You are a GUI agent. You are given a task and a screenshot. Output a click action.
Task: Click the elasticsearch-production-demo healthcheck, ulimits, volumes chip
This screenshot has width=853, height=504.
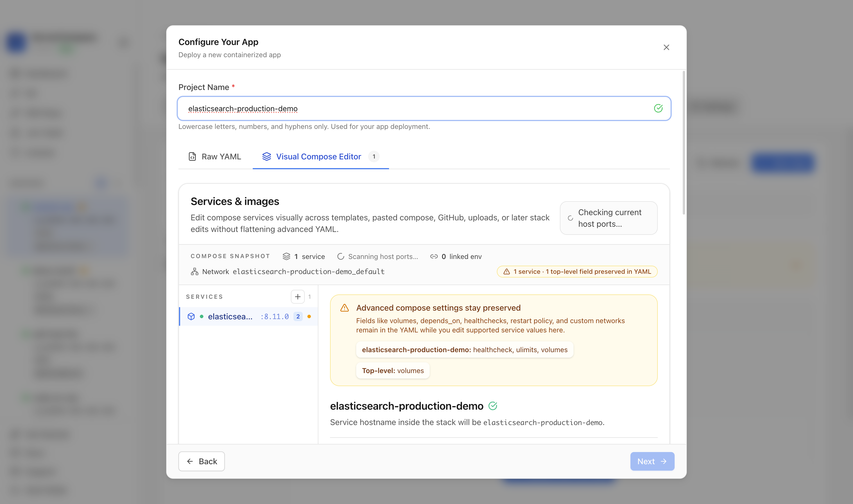click(464, 350)
